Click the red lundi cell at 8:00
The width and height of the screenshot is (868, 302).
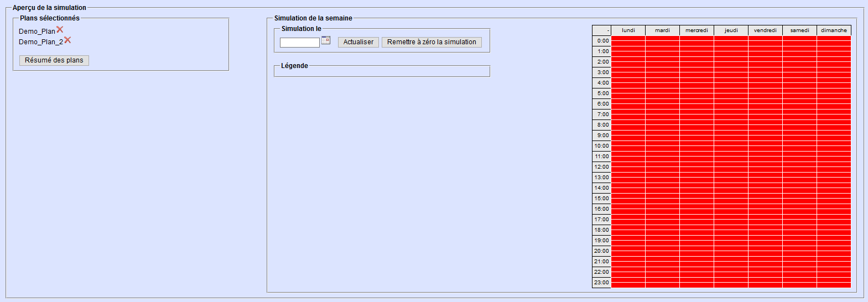(x=628, y=125)
